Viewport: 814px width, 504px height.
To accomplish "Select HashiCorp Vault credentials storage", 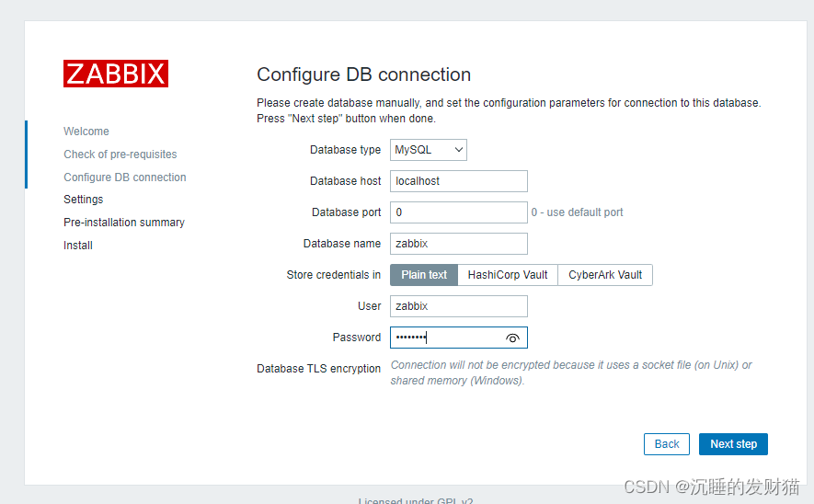I will click(508, 275).
